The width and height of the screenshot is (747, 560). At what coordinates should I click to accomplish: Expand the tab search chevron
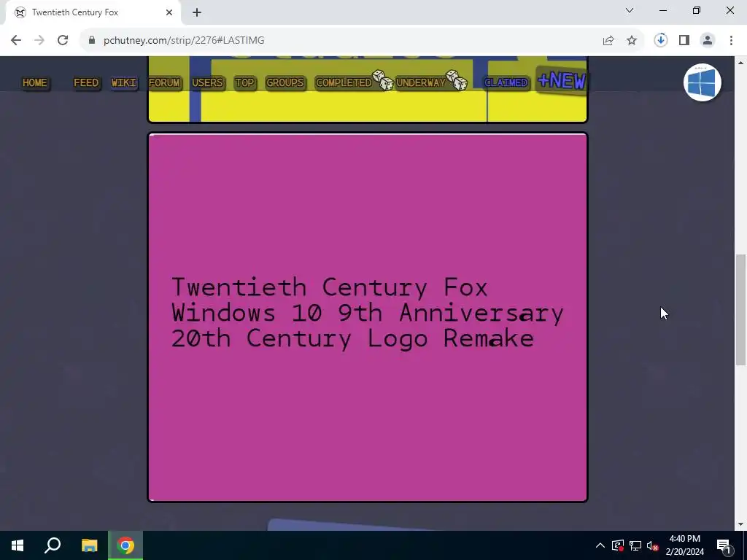(x=630, y=10)
